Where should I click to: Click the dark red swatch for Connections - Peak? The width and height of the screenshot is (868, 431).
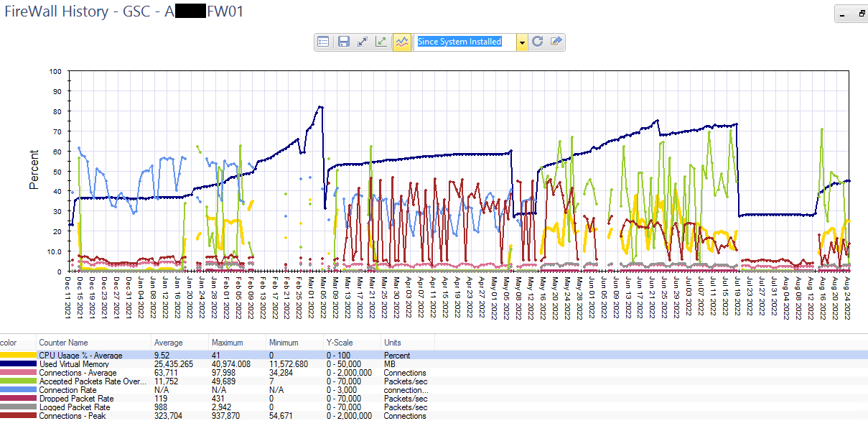(18, 415)
